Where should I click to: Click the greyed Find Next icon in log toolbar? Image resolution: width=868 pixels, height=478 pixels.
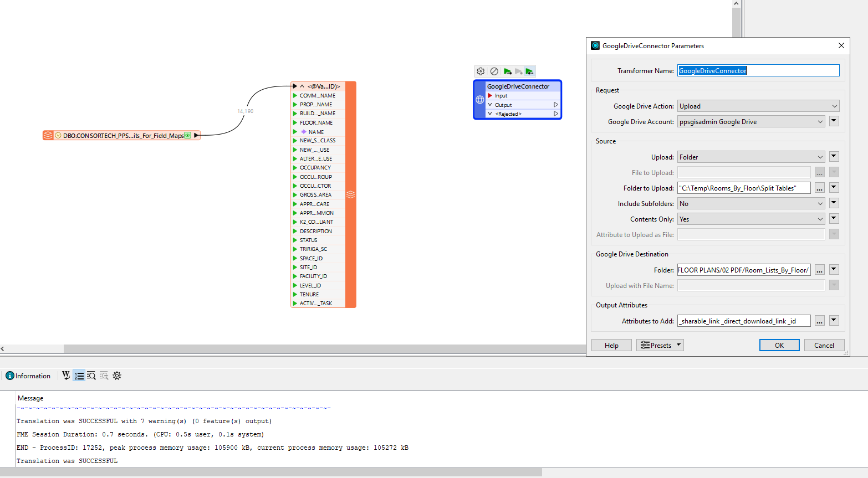pyautogui.click(x=104, y=376)
